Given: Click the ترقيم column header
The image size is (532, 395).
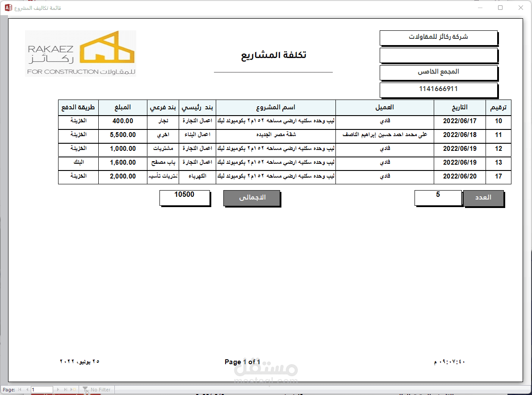Looking at the screenshot, I should point(498,108).
